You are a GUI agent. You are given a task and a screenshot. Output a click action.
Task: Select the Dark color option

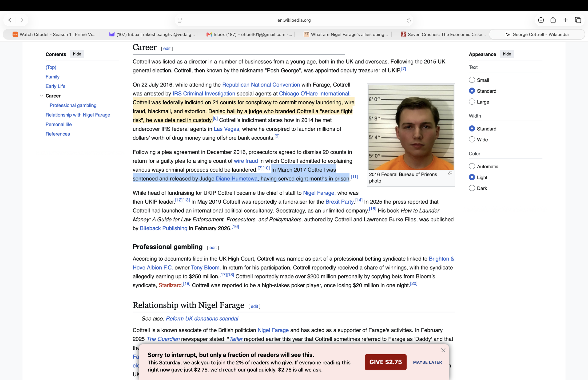click(x=472, y=188)
